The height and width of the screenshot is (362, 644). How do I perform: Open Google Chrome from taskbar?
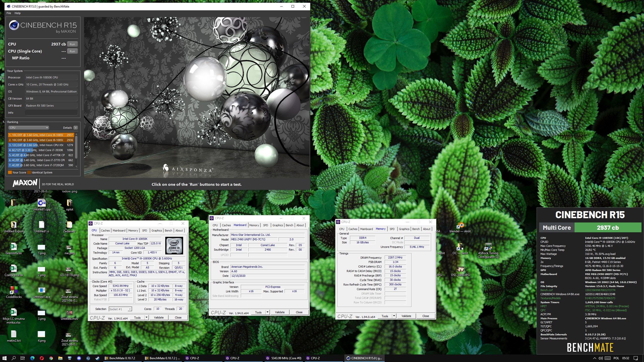coord(51,358)
